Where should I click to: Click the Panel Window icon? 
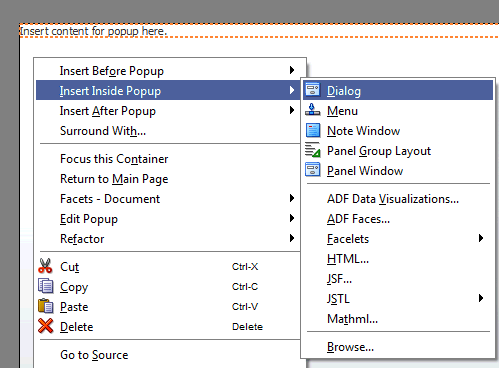tap(313, 170)
